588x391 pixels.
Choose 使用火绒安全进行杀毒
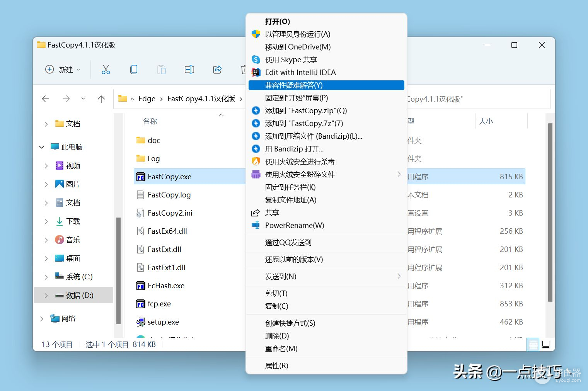[326, 162]
